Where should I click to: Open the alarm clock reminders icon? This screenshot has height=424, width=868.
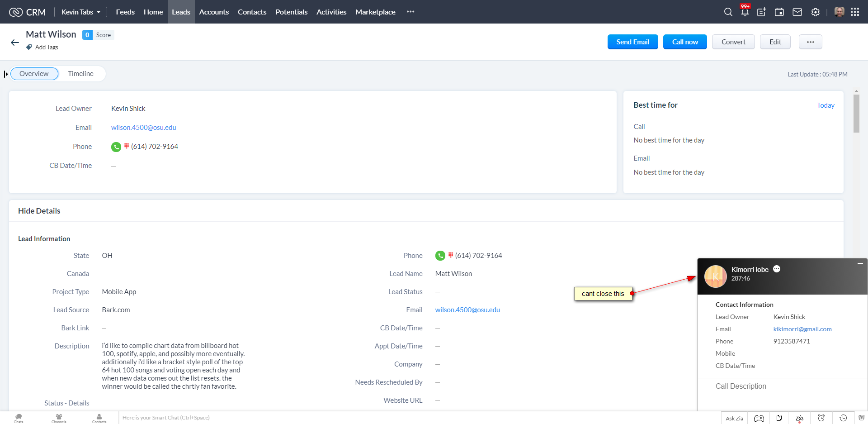click(x=821, y=418)
